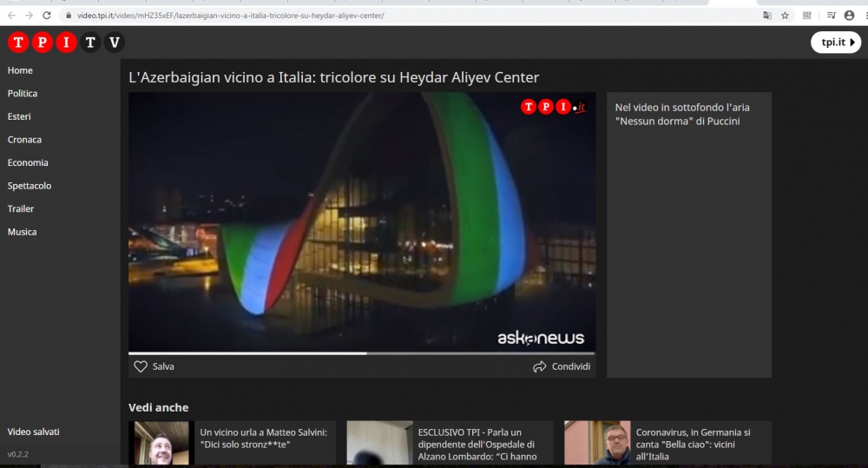Click the 'Nessun dorma' description text
Viewport: 868px width, 468px height.
point(682,114)
